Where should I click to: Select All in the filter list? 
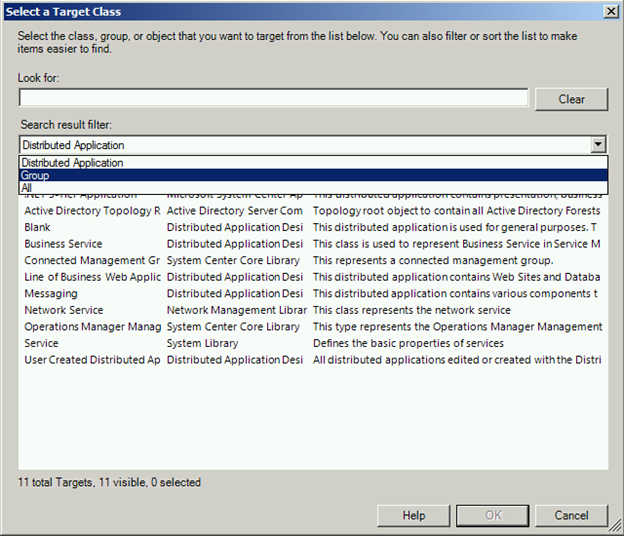(x=313, y=187)
